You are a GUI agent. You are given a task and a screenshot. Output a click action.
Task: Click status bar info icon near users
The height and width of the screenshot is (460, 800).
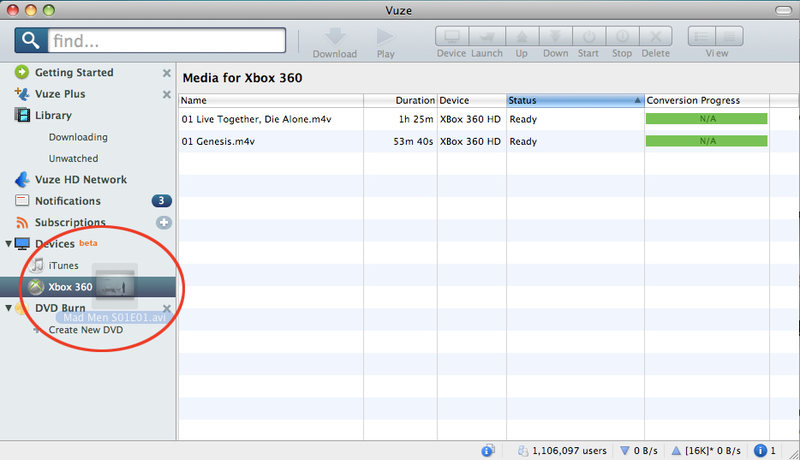[488, 450]
